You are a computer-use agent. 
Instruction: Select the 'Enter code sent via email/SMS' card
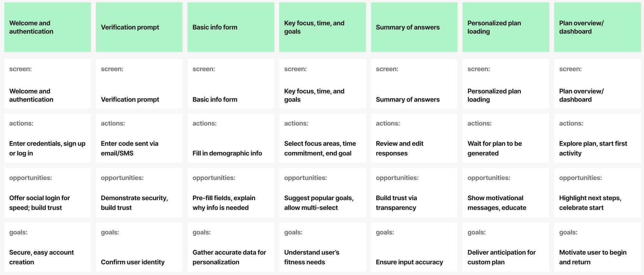click(x=139, y=138)
